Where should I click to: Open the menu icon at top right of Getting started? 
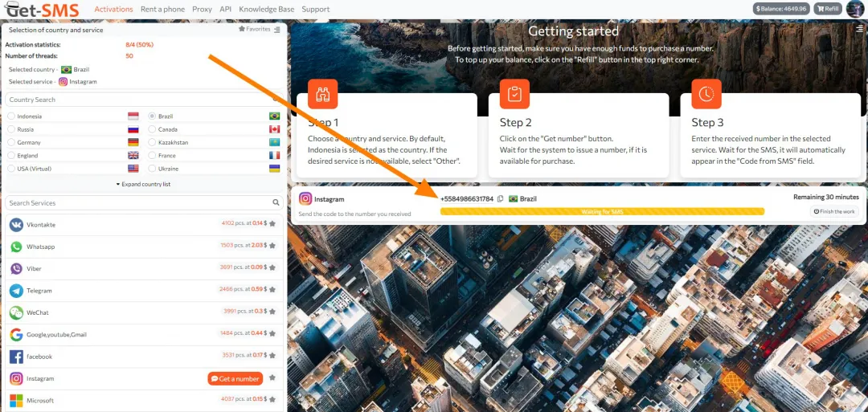tap(859, 28)
